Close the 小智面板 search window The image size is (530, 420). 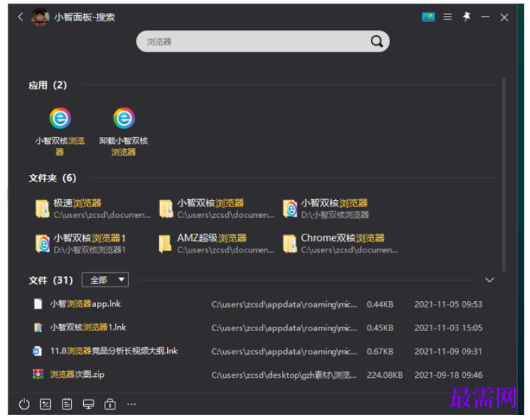point(504,17)
